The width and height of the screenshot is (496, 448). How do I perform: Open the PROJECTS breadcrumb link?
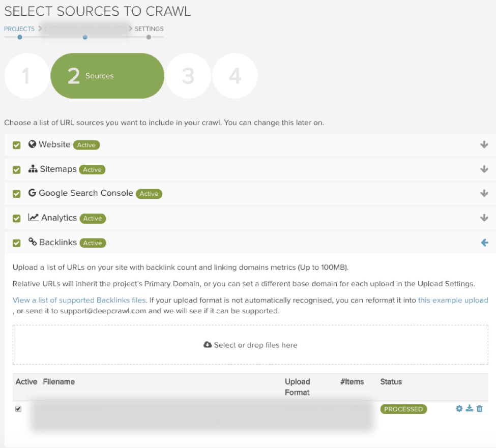point(19,29)
